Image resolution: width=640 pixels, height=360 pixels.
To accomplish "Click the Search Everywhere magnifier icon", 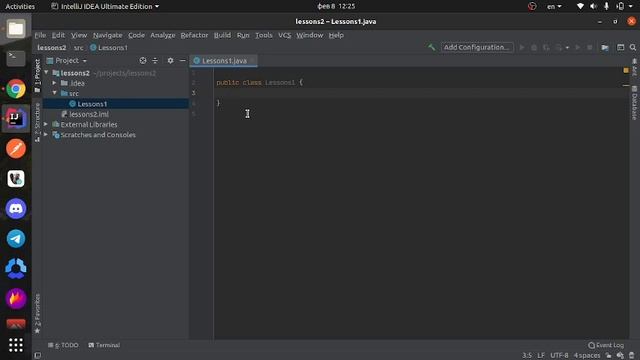I will [633, 47].
